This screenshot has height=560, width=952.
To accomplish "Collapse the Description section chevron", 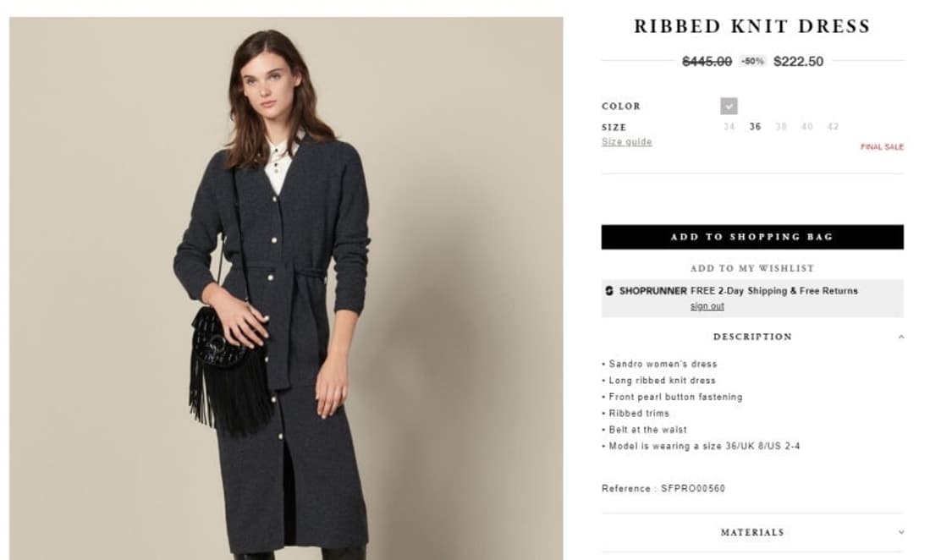I will coord(901,337).
